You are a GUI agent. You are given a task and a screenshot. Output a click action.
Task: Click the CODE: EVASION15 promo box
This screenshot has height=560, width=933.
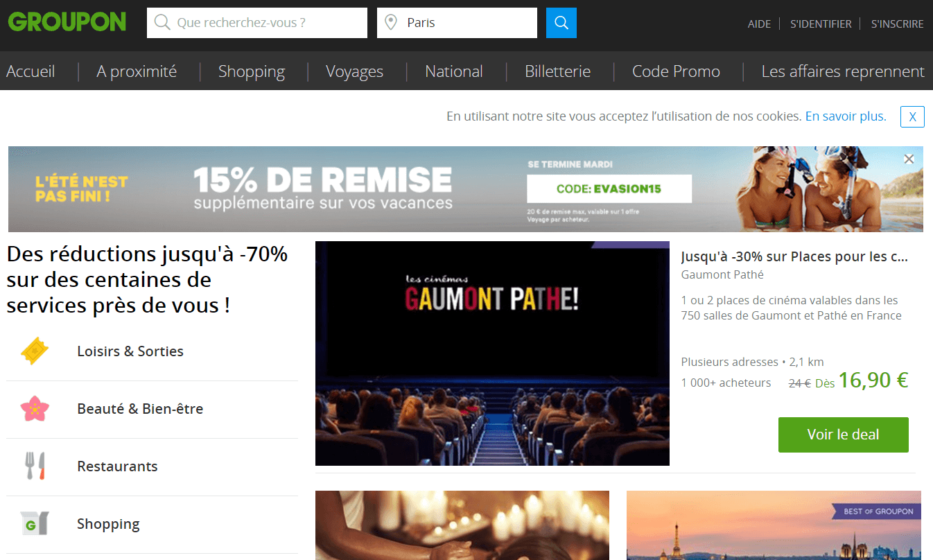point(609,189)
